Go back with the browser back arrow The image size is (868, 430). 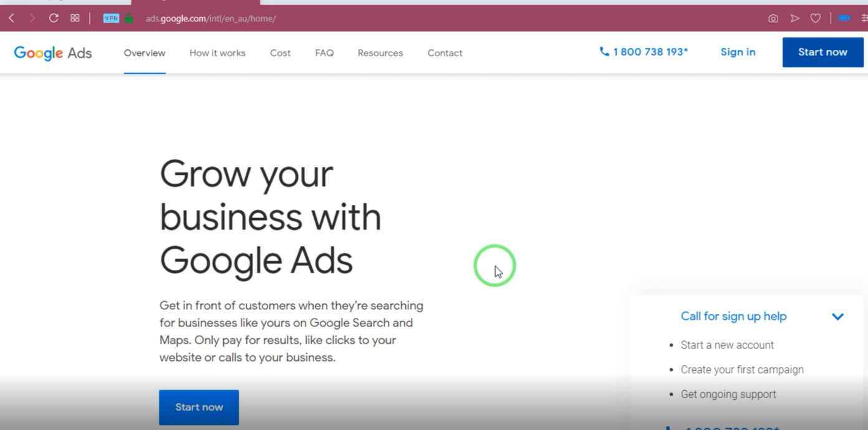coord(11,19)
